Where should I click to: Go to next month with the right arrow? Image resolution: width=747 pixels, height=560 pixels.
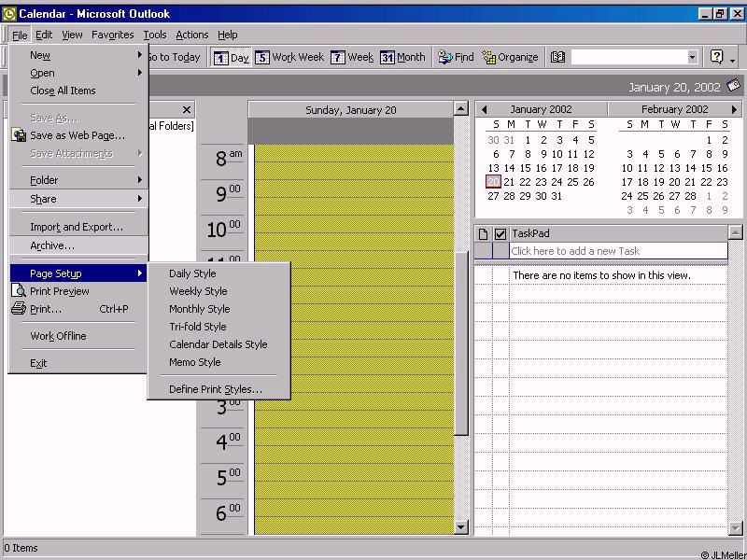coord(734,109)
